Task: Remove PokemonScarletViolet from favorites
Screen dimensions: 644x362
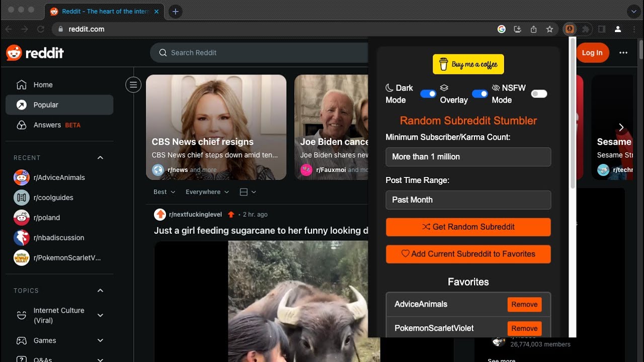Action: pos(525,328)
